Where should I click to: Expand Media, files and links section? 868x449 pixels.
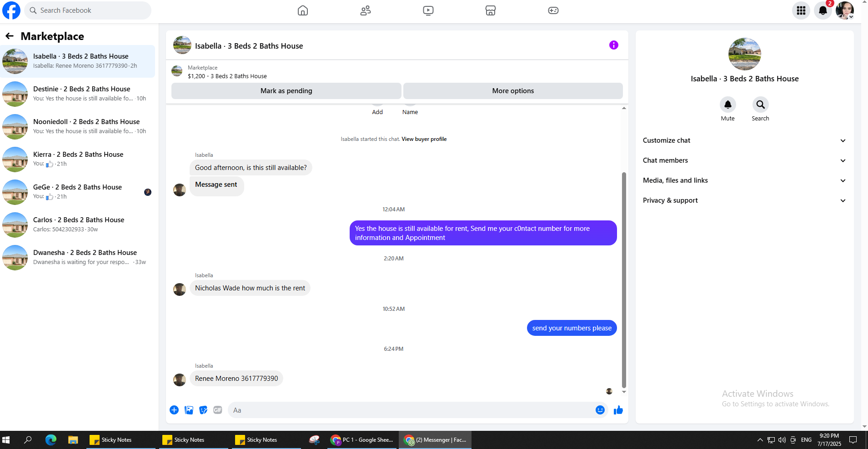pyautogui.click(x=744, y=180)
